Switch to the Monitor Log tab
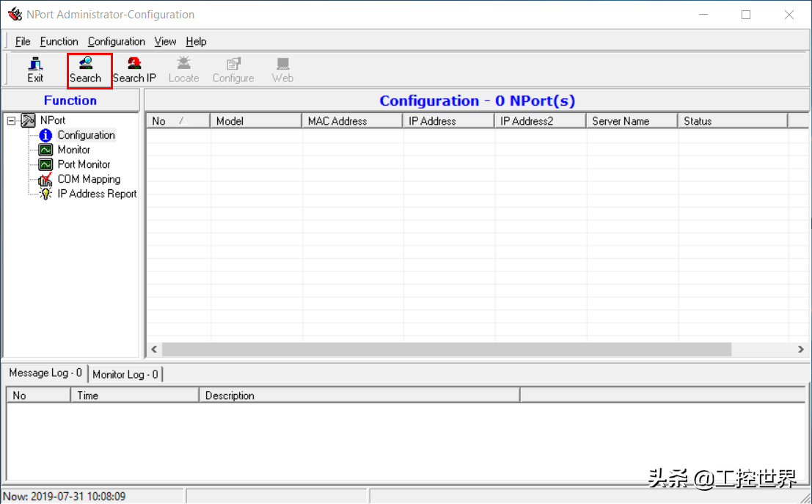Viewport: 812px width, 504px height. tap(125, 374)
